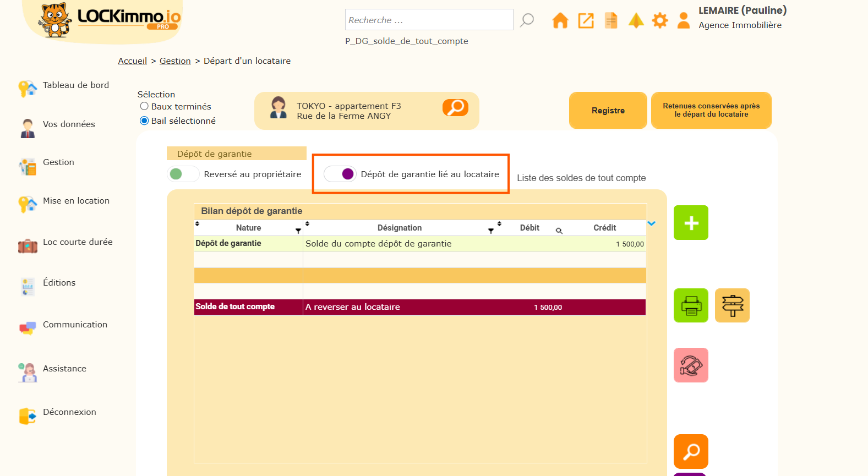The width and height of the screenshot is (868, 476).
Task: Expand the blue chevron beside the table
Action: [652, 223]
